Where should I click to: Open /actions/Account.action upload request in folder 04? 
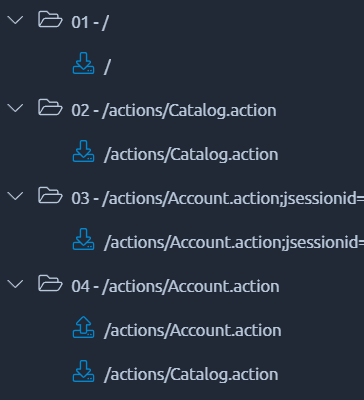click(193, 331)
